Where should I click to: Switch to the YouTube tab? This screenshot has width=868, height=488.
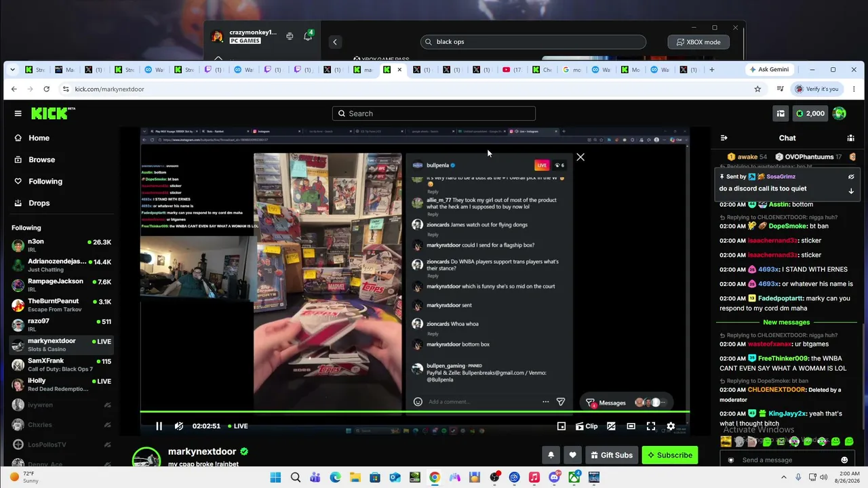[x=512, y=70]
